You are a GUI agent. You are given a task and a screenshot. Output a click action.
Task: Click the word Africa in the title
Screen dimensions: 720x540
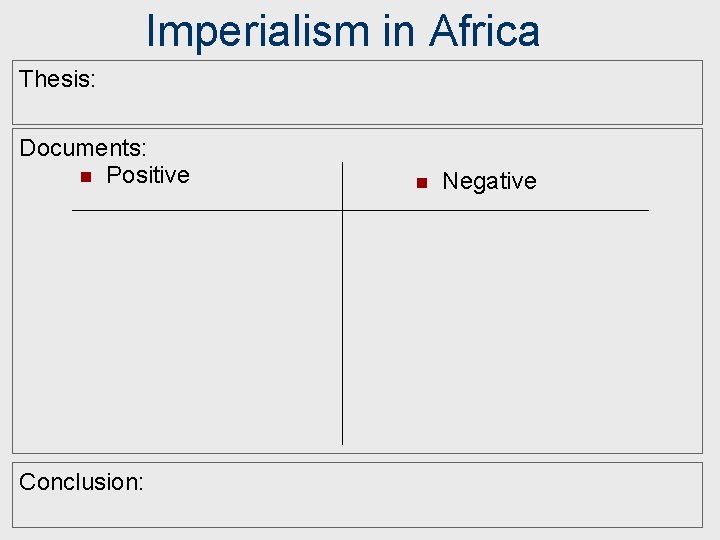(x=484, y=30)
